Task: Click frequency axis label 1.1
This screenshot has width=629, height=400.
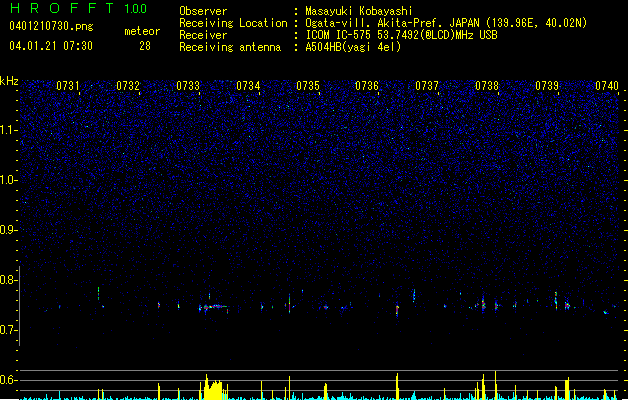Action: pyautogui.click(x=8, y=130)
